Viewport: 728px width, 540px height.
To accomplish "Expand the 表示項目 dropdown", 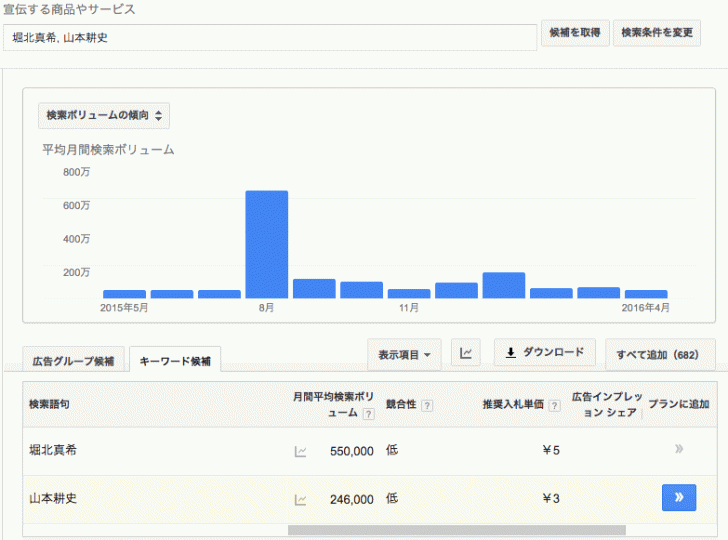I will tap(404, 354).
